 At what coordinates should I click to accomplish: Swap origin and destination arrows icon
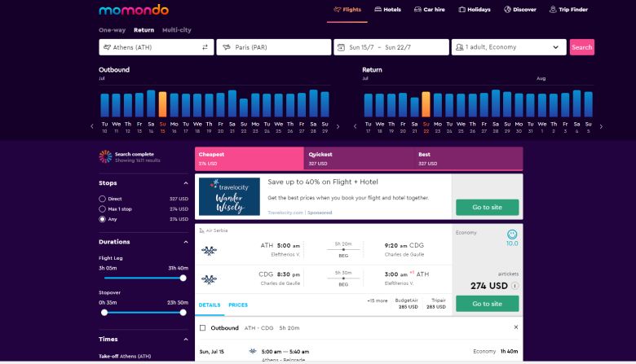tap(205, 47)
